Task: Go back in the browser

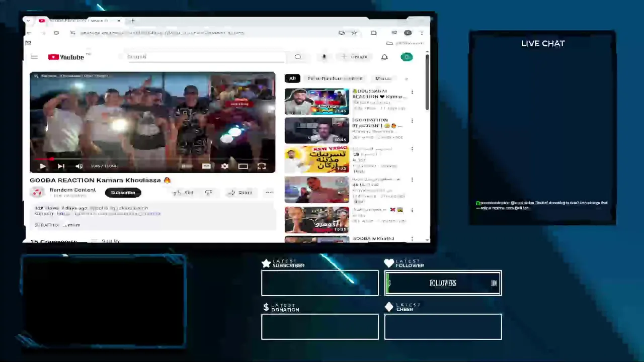Action: click(29, 33)
